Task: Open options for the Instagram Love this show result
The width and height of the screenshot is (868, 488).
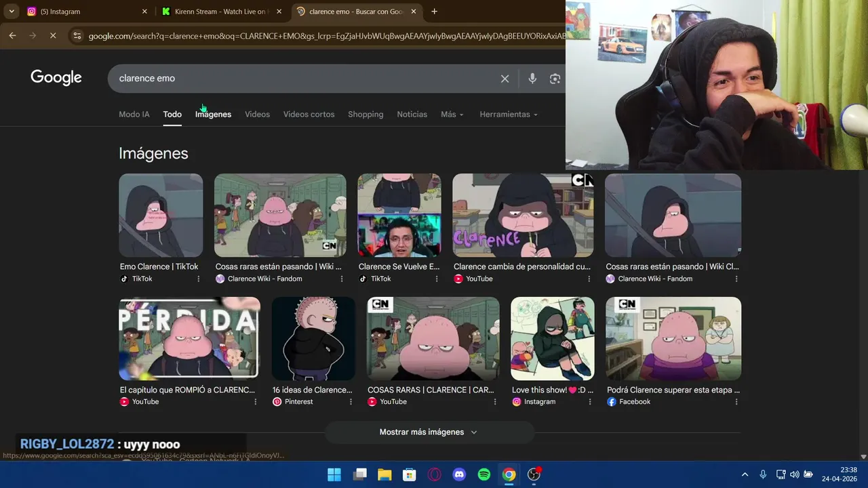Action: 590,402
